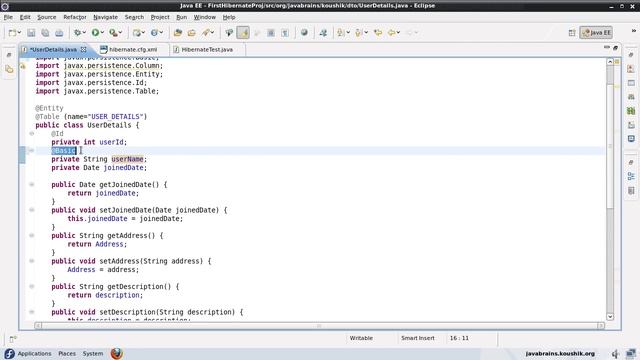Open the Search menu
The image size is (640, 360).
134,17
